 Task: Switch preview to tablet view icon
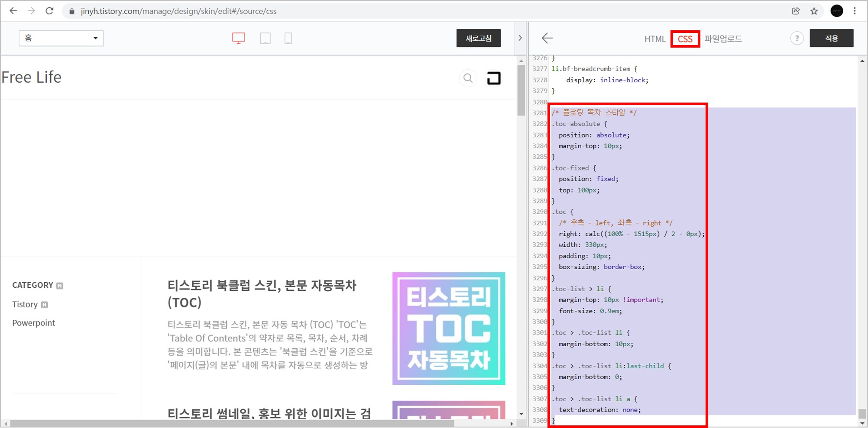[266, 38]
